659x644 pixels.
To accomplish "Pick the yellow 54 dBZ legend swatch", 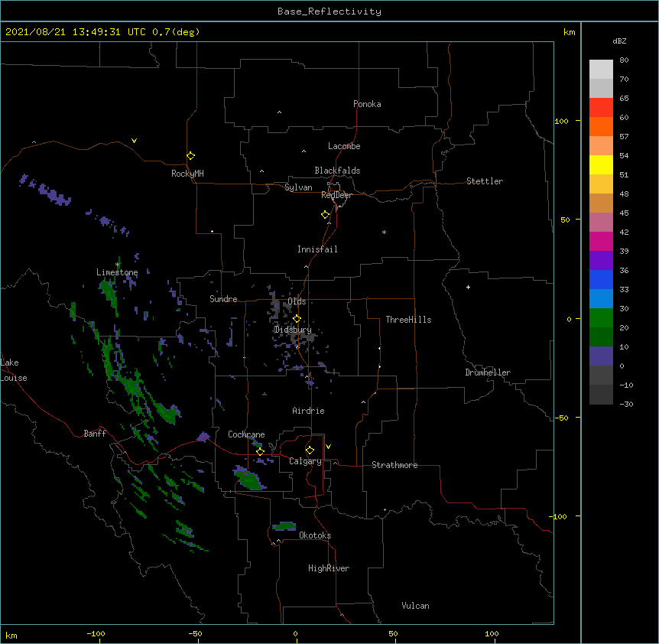I will point(601,164).
